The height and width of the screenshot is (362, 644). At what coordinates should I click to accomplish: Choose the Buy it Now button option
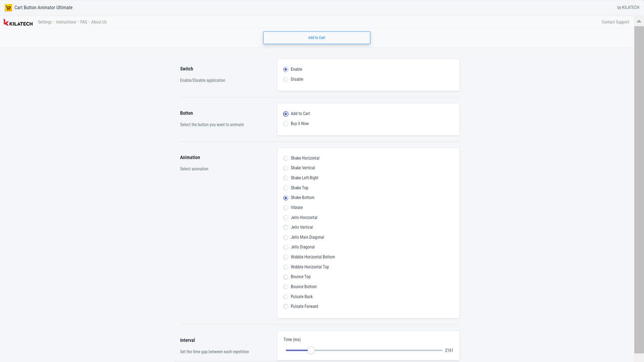click(x=286, y=124)
